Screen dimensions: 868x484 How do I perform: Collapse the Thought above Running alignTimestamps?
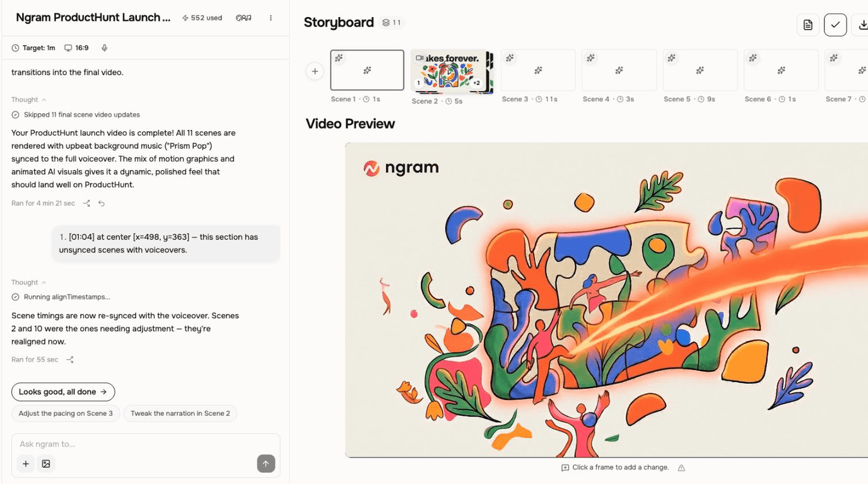(29, 282)
